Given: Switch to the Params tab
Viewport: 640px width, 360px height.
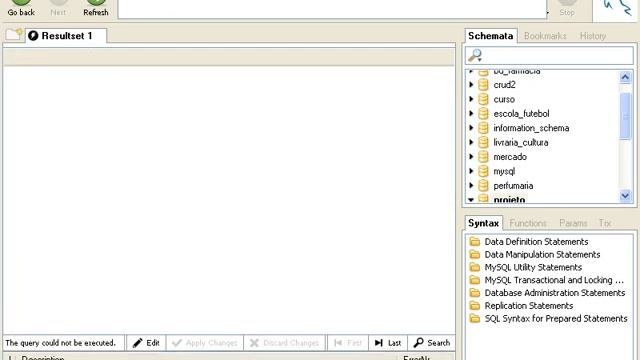Looking at the screenshot, I should click(x=573, y=223).
